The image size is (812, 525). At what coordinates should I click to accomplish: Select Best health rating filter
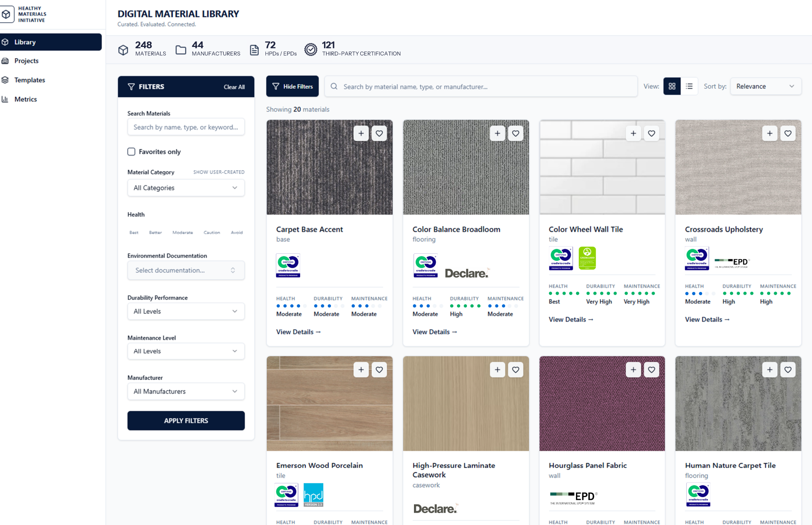(134, 232)
